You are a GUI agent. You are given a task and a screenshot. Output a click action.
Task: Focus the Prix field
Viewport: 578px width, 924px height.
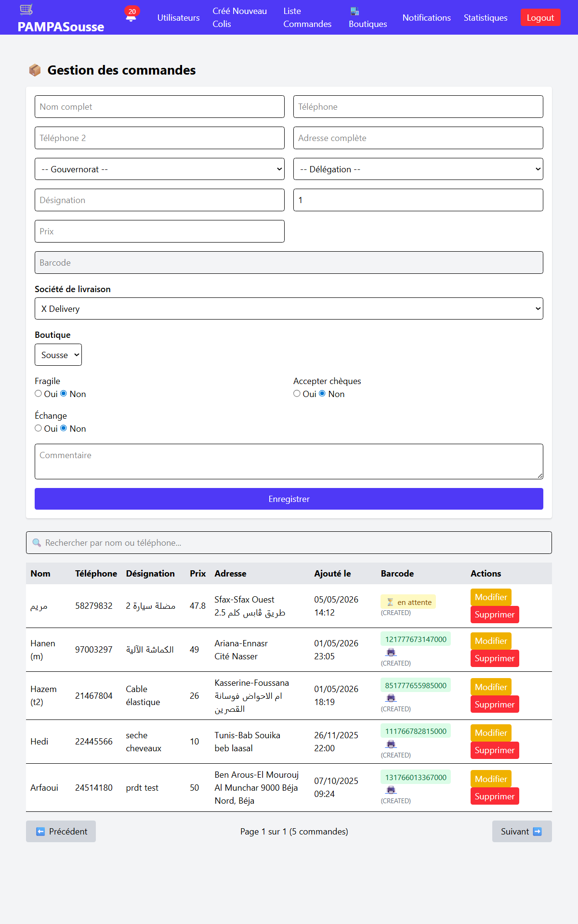coord(159,231)
